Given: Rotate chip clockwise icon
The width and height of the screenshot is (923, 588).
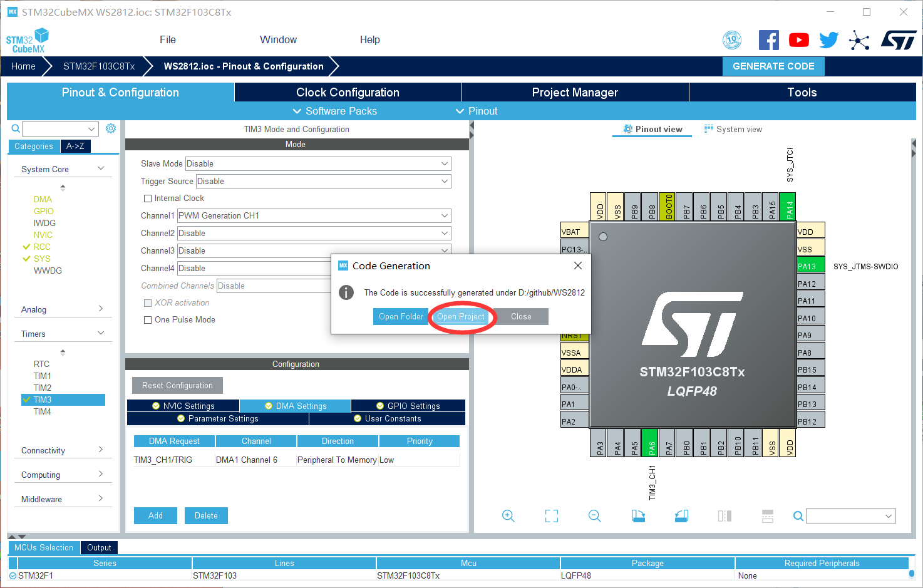Looking at the screenshot, I should 638,516.
